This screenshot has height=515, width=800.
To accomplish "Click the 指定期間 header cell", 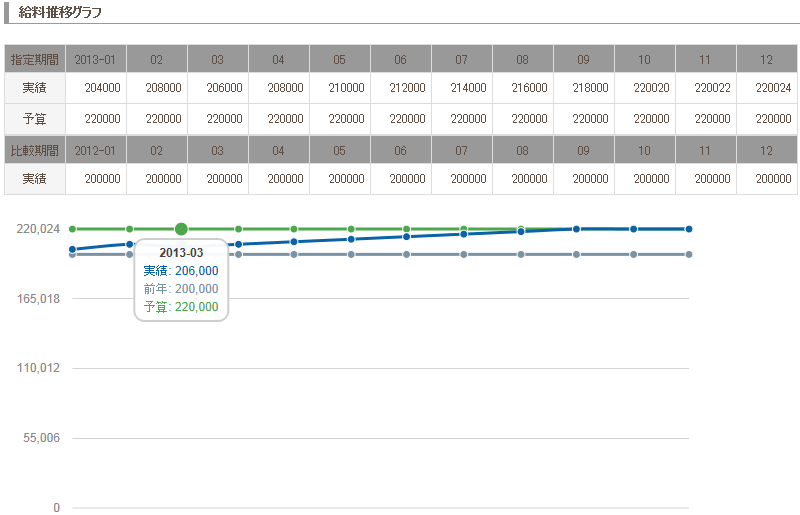I will pos(35,60).
